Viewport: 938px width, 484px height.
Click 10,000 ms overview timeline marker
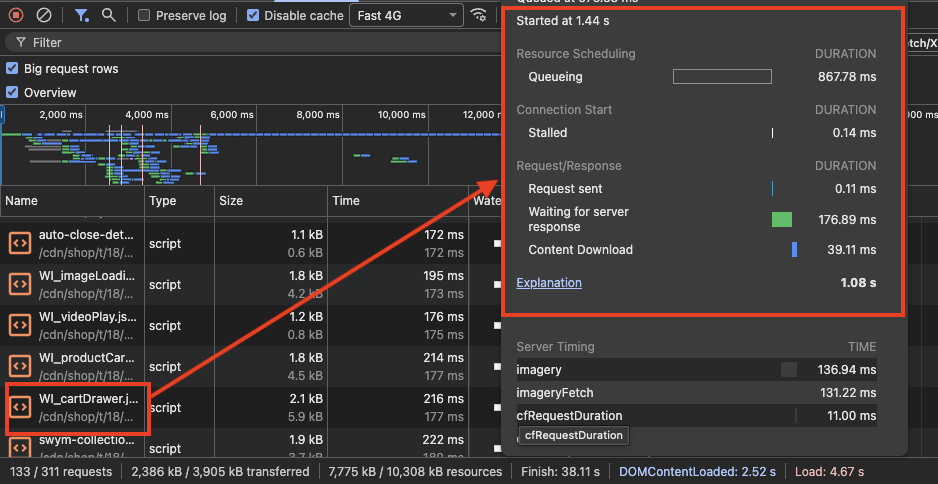pos(401,114)
